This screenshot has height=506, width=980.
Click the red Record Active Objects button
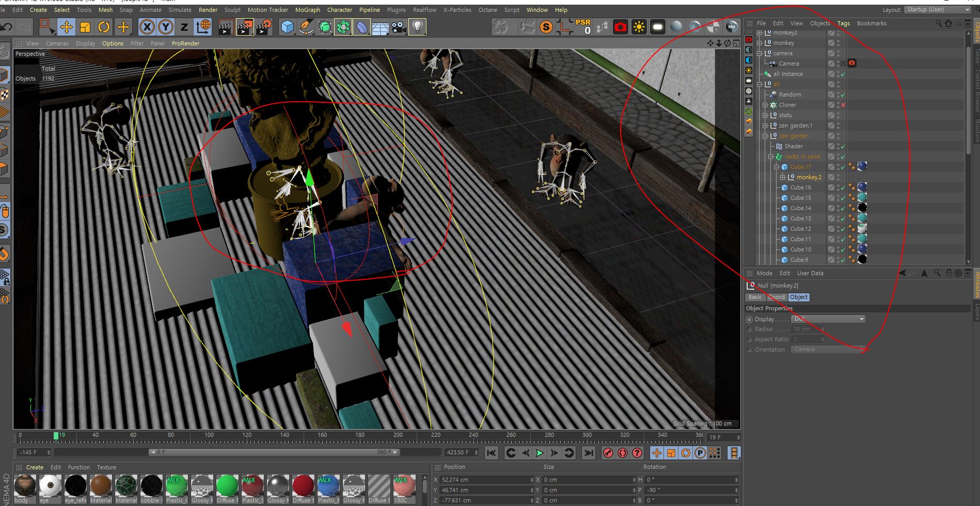point(608,453)
